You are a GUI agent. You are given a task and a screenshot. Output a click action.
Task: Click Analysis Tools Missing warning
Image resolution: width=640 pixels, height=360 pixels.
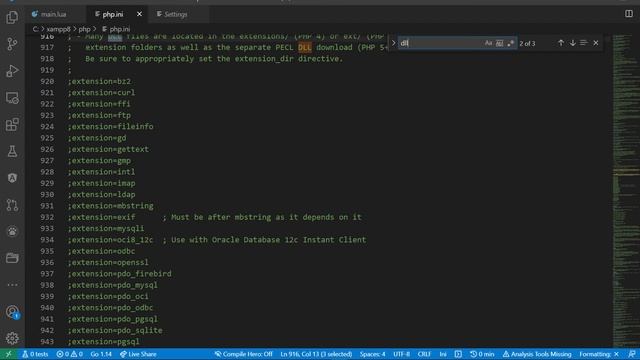(537, 354)
